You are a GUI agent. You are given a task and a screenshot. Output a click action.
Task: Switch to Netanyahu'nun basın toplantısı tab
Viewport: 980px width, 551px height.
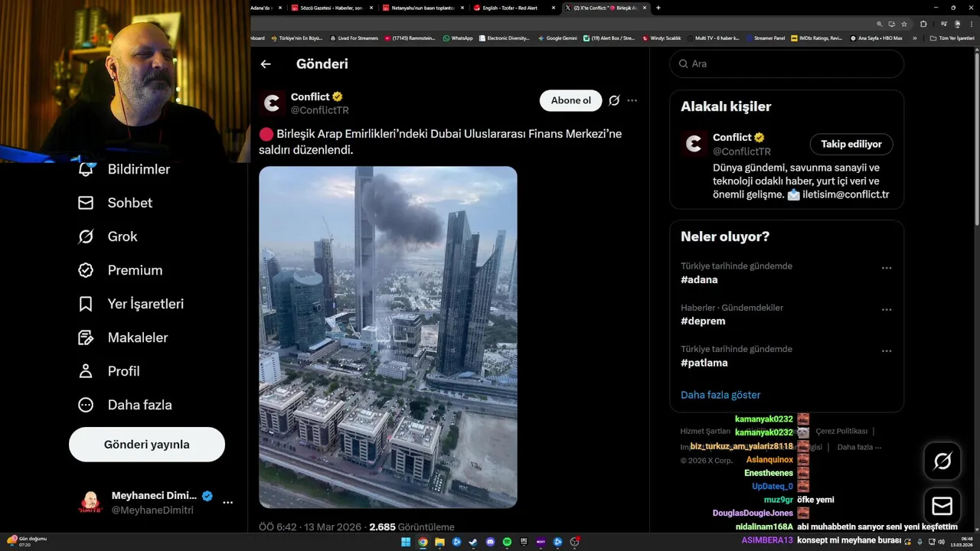pyautogui.click(x=423, y=8)
